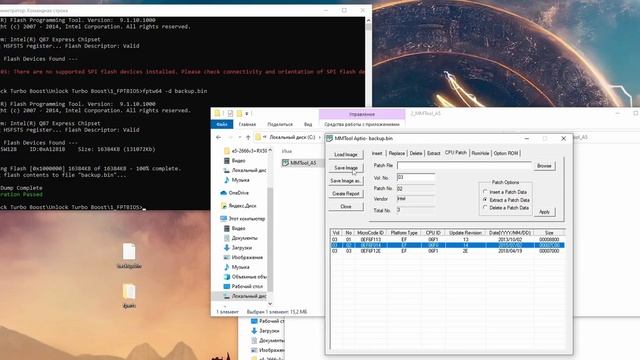Click the sidebar scrollbar down arrow
The width and height of the screenshot is (640, 360).
270,304
